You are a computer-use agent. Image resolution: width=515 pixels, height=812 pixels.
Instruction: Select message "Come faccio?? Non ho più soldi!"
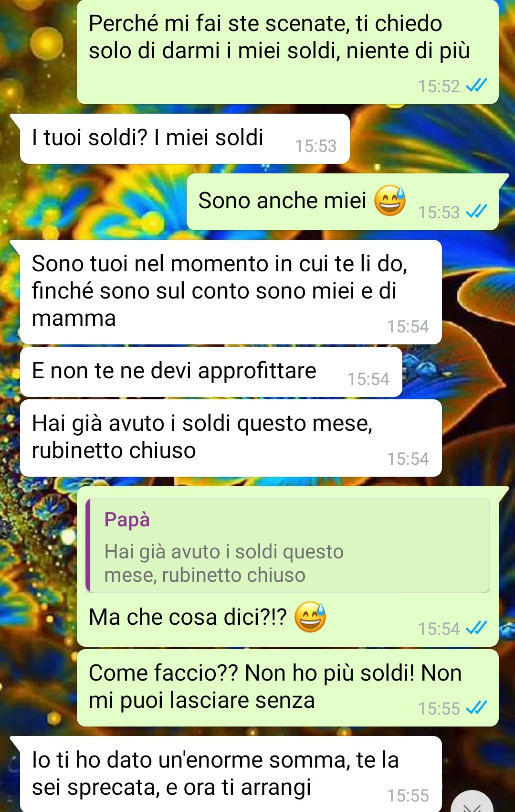[x=288, y=688]
